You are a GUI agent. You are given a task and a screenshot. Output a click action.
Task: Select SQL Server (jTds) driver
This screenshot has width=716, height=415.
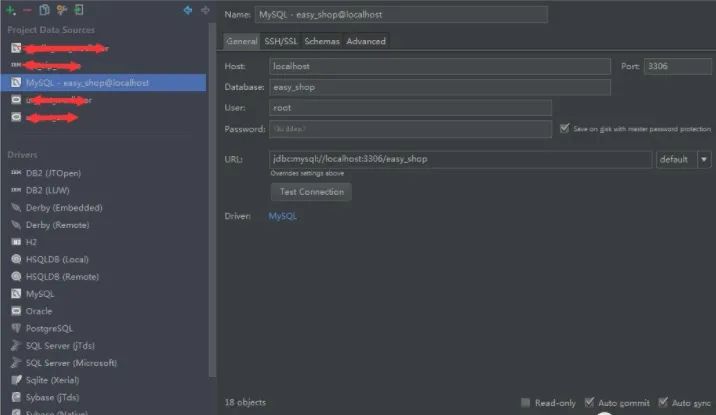pyautogui.click(x=60, y=346)
